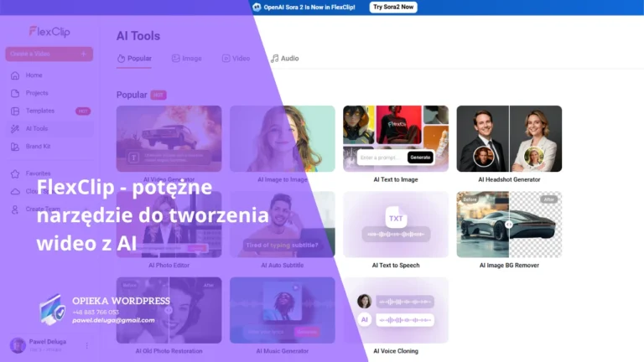The image size is (644, 362).
Task: Click the OpenAI Sora 2 banner text
Action: point(309,7)
